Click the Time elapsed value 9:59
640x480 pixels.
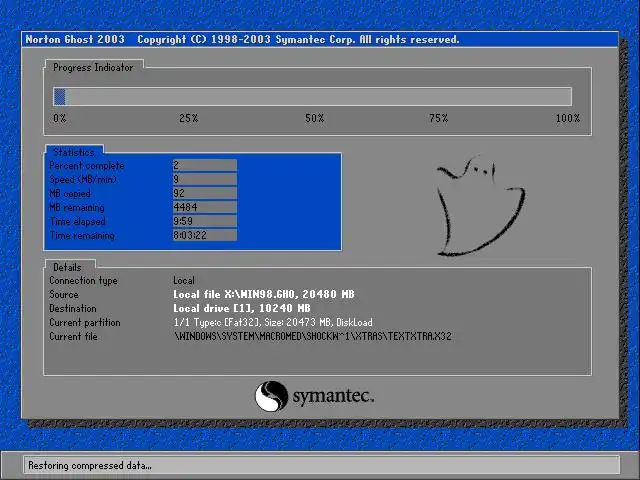click(204, 221)
